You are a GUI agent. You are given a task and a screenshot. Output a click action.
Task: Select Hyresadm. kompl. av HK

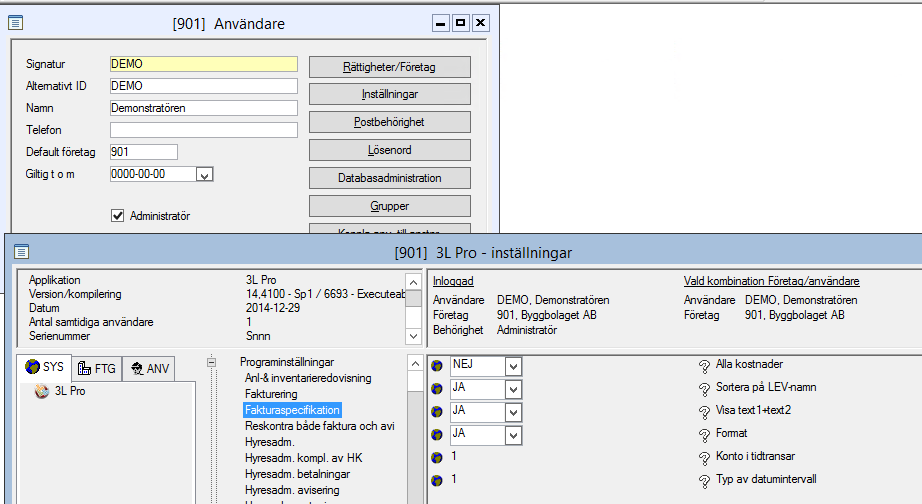point(303,458)
